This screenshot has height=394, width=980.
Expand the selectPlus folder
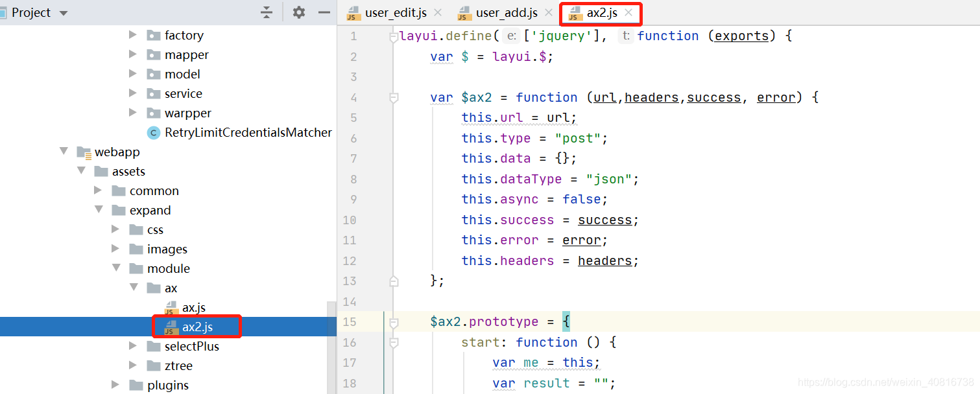tap(133, 346)
